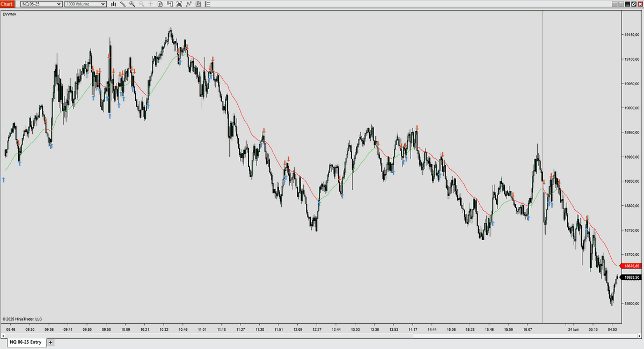Click the orange Chart menu button
Viewport: 644px width, 349px height.
point(9,4)
